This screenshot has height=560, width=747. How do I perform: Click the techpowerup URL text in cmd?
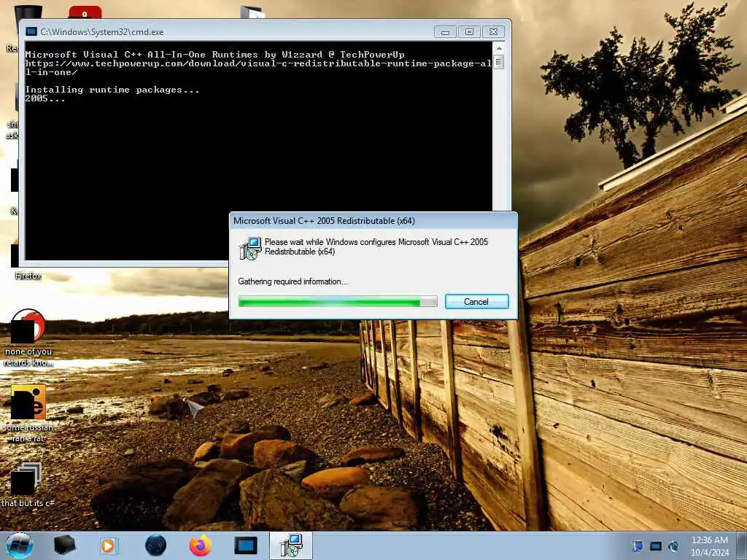258,68
